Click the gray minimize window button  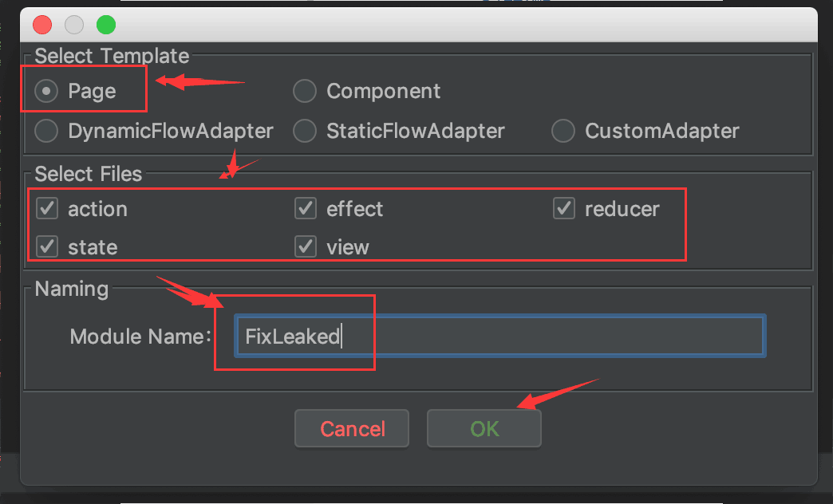pos(74,25)
